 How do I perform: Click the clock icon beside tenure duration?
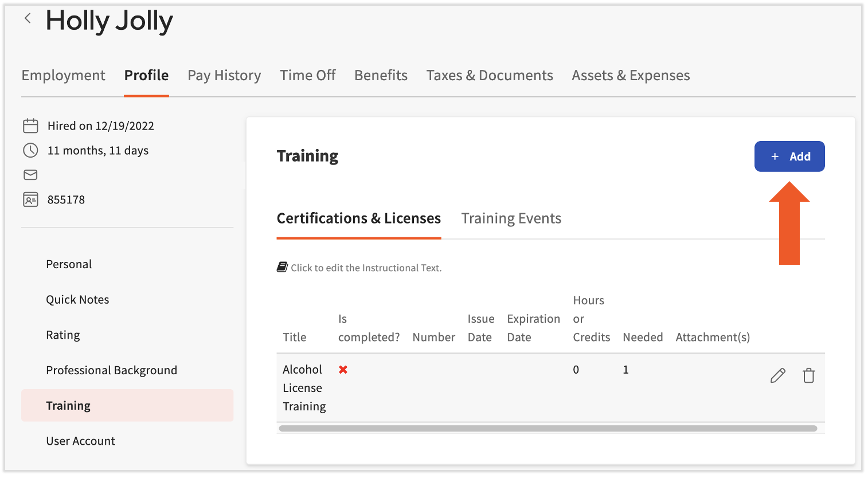30,150
